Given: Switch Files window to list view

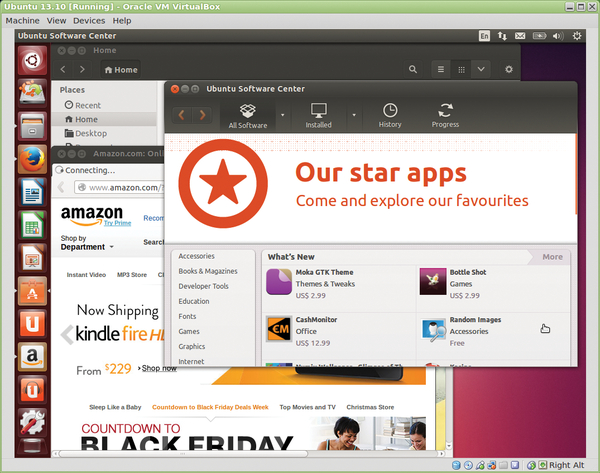Looking at the screenshot, I should click(x=441, y=70).
